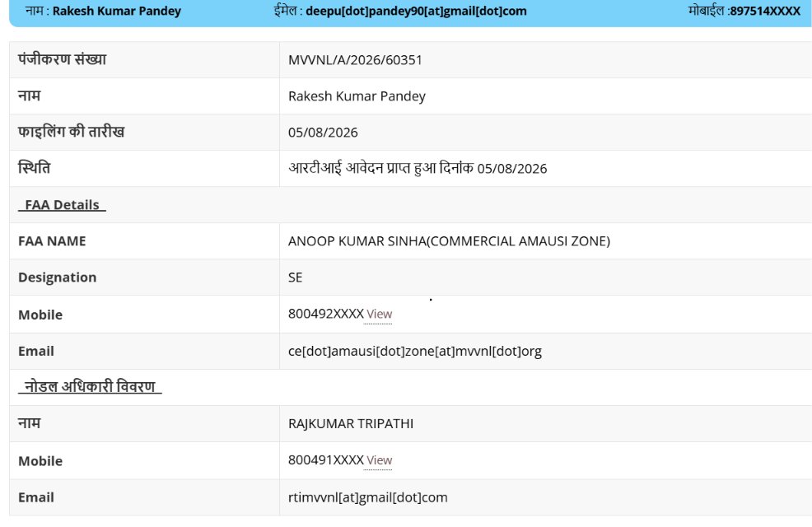The width and height of the screenshot is (812, 527).
Task: Click the पंजीकरण संख्या label
Action: coord(62,59)
